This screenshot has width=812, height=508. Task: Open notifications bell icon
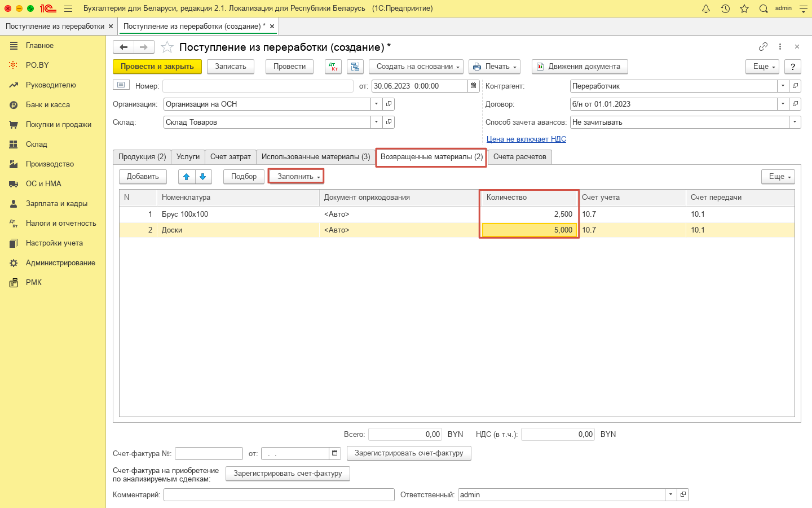point(706,8)
